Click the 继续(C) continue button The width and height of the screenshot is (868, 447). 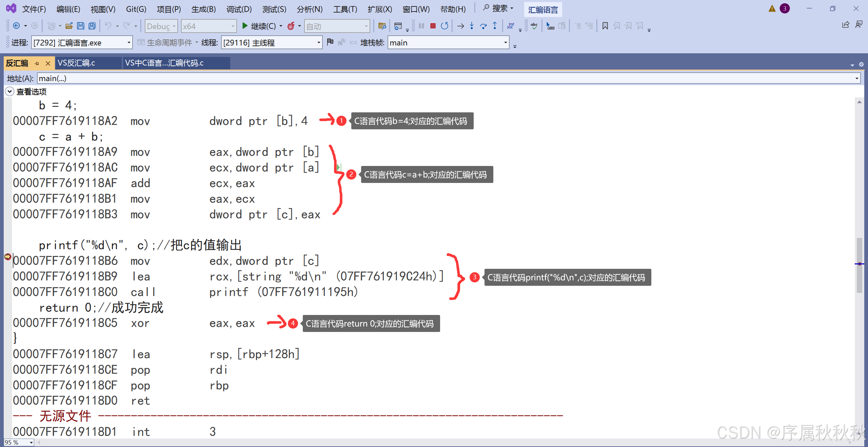click(x=259, y=26)
